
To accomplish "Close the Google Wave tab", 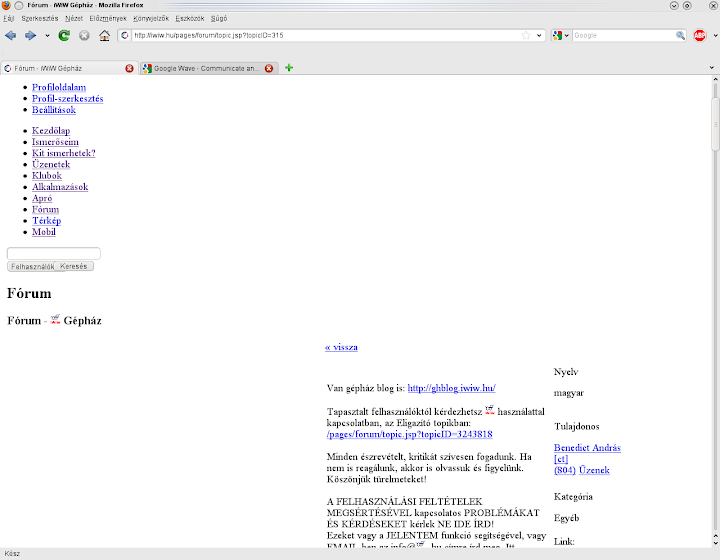I will (269, 68).
